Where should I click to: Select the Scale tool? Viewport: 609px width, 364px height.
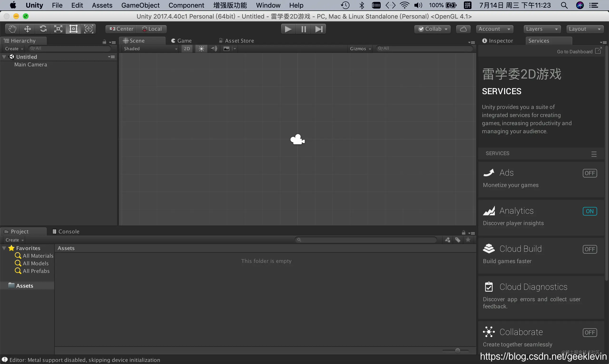pos(58,29)
